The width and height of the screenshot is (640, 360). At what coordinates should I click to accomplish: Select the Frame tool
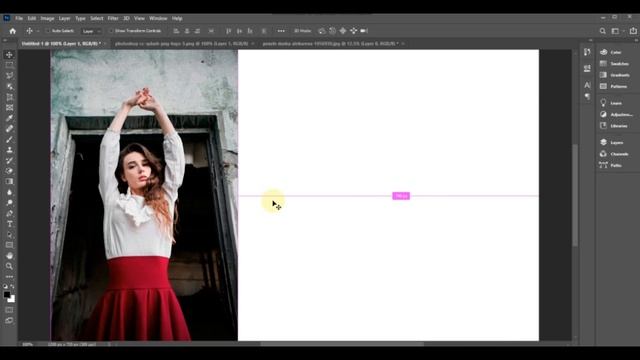click(x=9, y=108)
